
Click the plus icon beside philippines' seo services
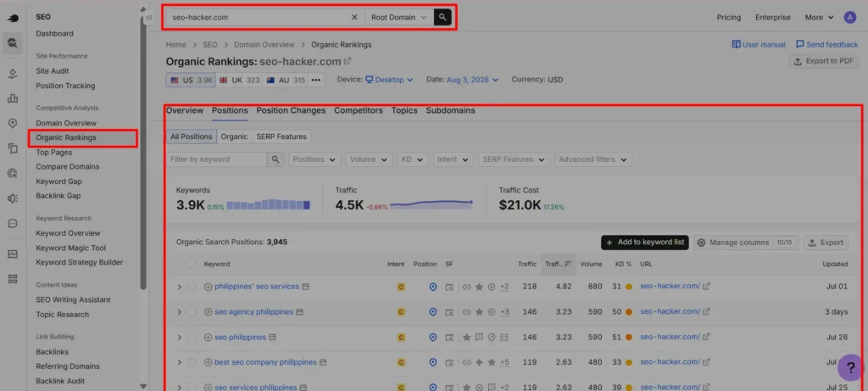(209, 287)
